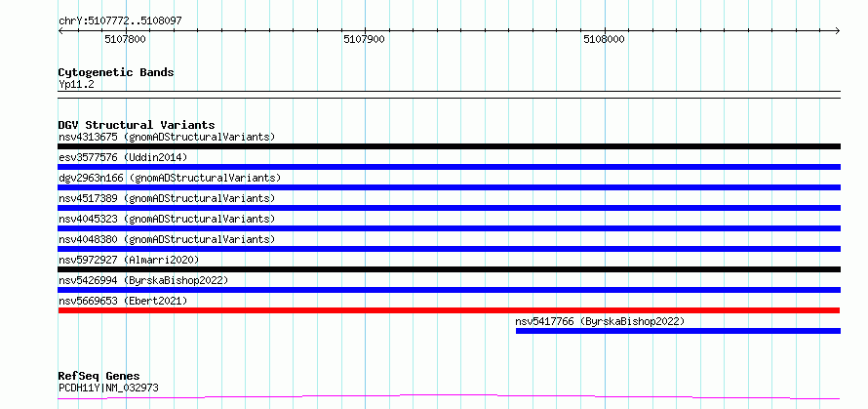Open the nsv5669653 (Ebert2021) label

coord(123,301)
